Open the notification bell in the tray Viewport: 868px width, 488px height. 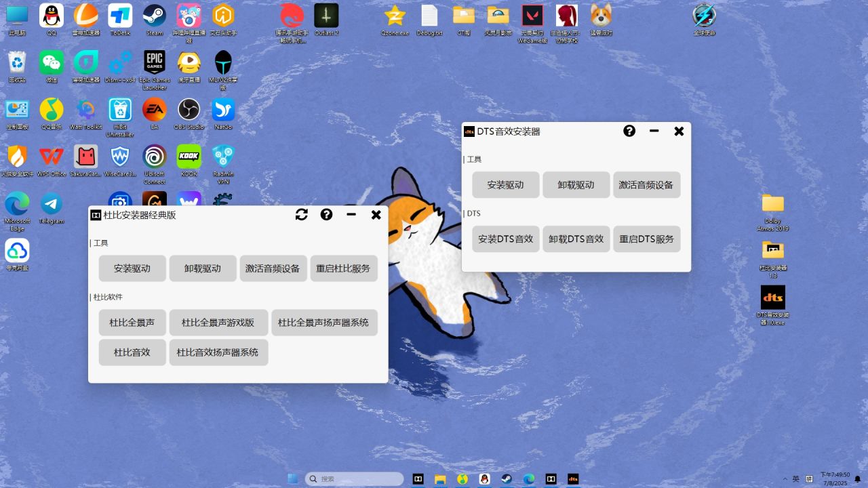857,479
